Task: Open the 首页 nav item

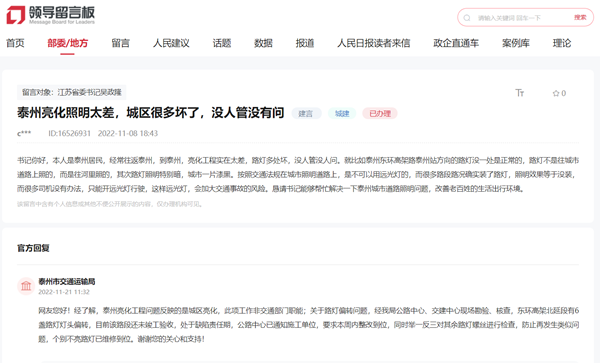Action: pos(15,43)
